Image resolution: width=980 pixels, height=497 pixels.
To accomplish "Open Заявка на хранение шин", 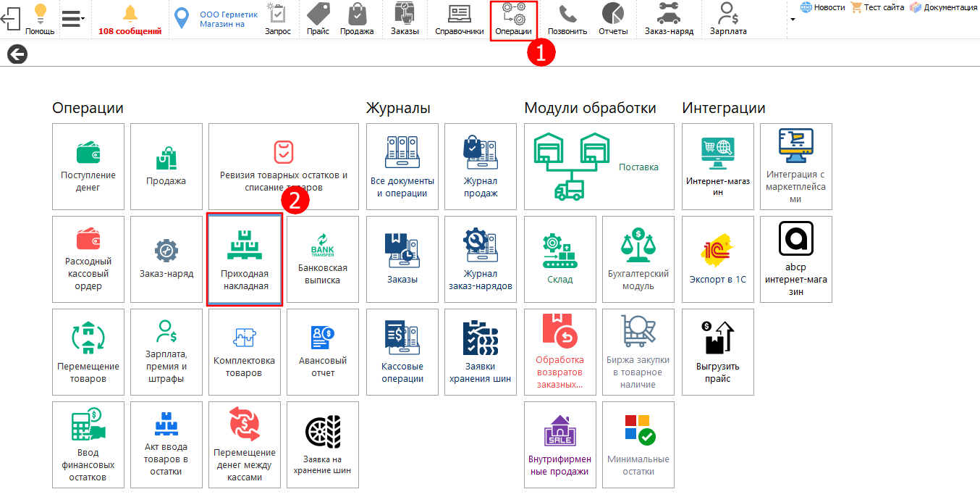I will click(x=323, y=445).
